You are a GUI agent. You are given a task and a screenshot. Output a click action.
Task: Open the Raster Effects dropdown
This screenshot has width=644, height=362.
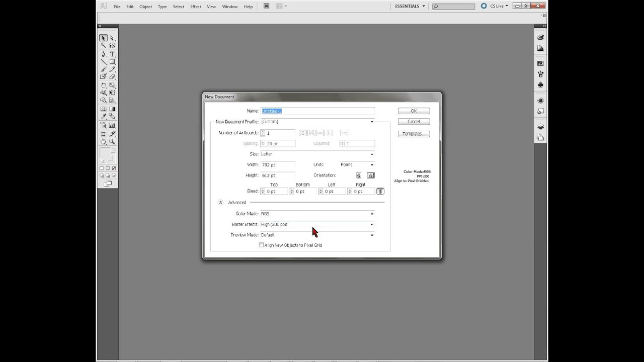(x=317, y=224)
